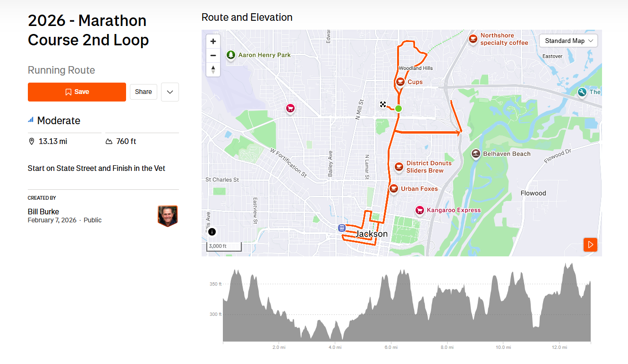
Task: Click Bill Burke's profile photo
Action: (167, 216)
